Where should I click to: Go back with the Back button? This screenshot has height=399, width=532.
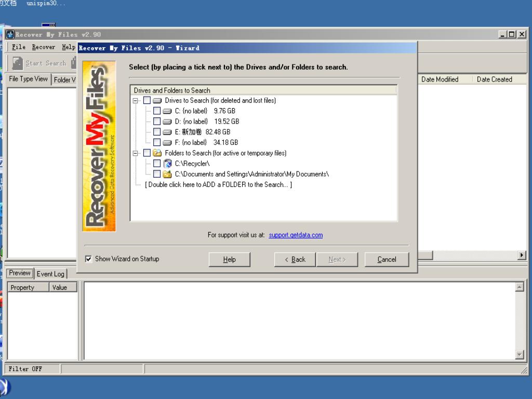295,260
